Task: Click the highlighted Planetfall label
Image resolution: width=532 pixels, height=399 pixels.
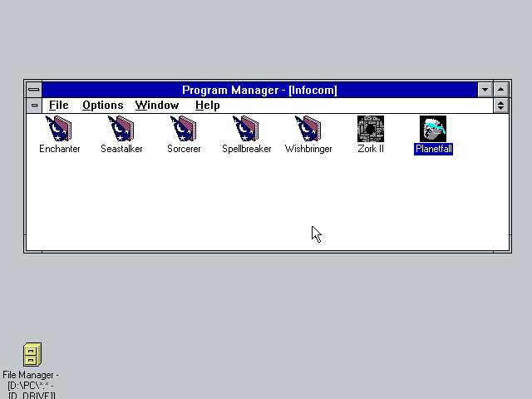Action: (x=434, y=149)
